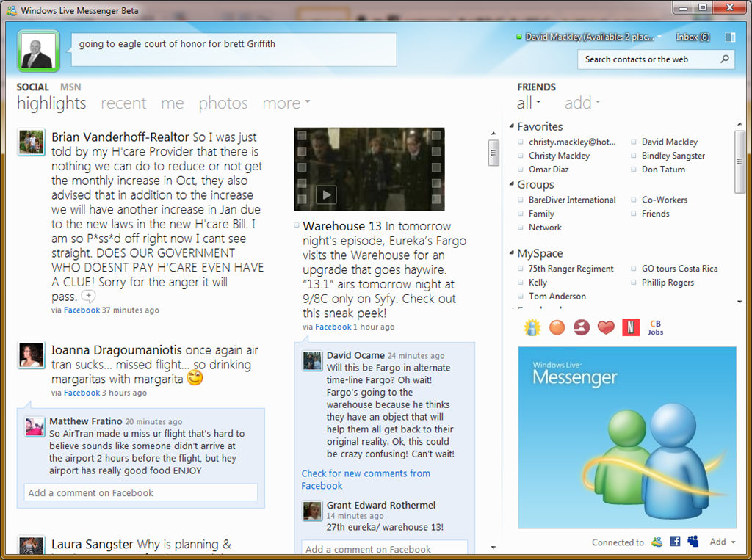
Task: Collapse the Favorites group
Action: (511, 126)
